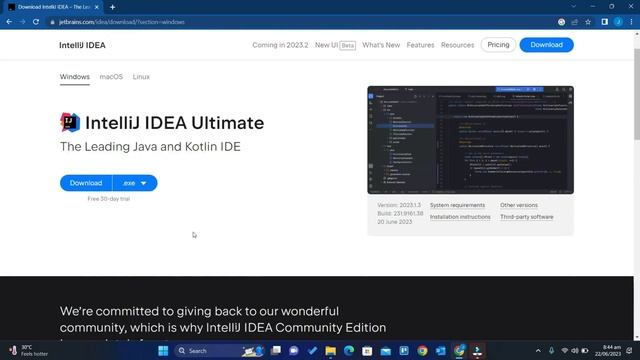This screenshot has width=640, height=360.
Task: Click the browser forward arrow
Action: (22, 22)
